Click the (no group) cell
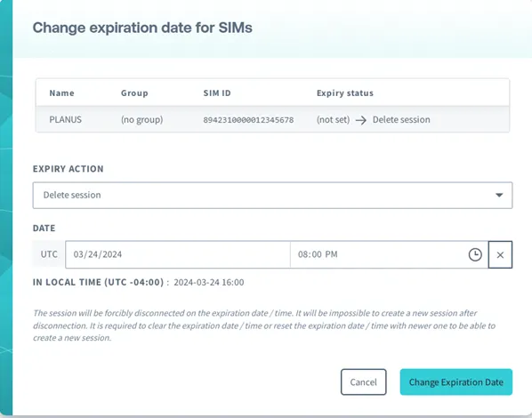This screenshot has height=418, width=532. (x=141, y=120)
